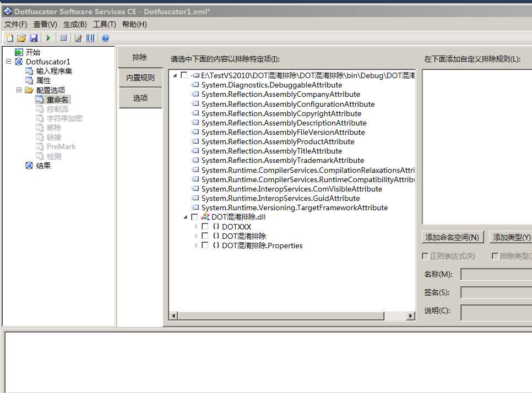
Task: Open the 帮助(H) menu
Action: pos(134,24)
